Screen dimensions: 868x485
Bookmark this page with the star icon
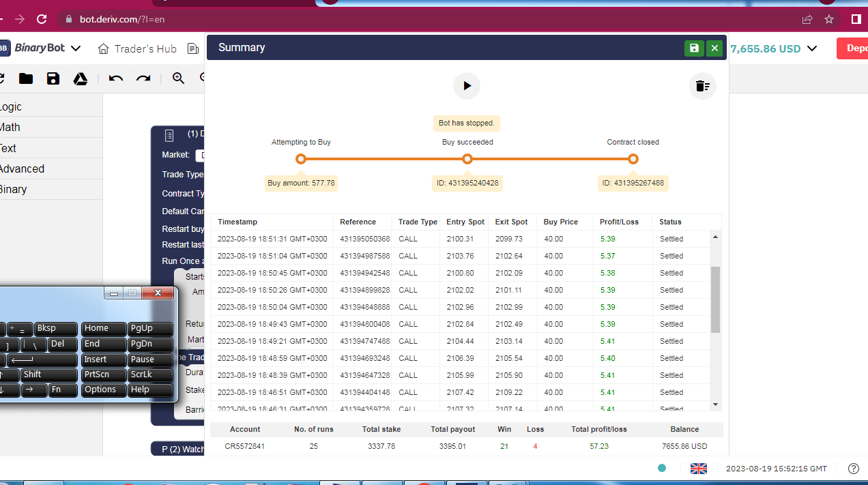(x=829, y=19)
